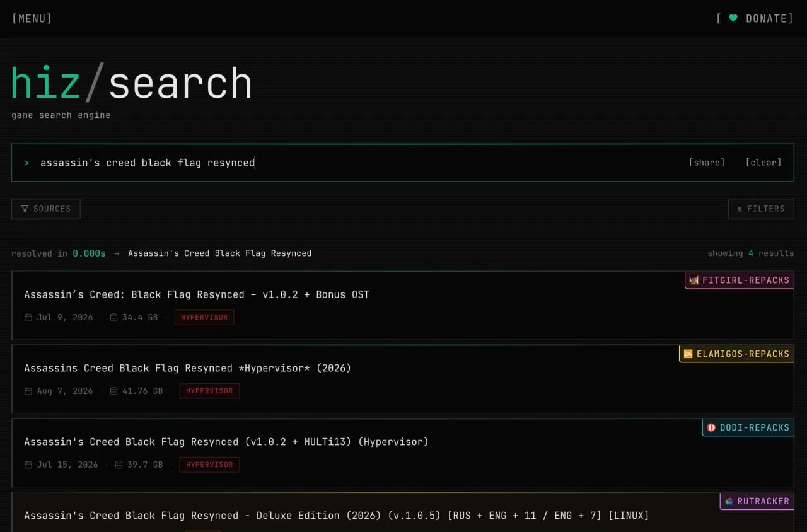Open the ElAmigos Hypervisor 2026 result
The width and height of the screenshot is (807, 532).
[x=402, y=379]
